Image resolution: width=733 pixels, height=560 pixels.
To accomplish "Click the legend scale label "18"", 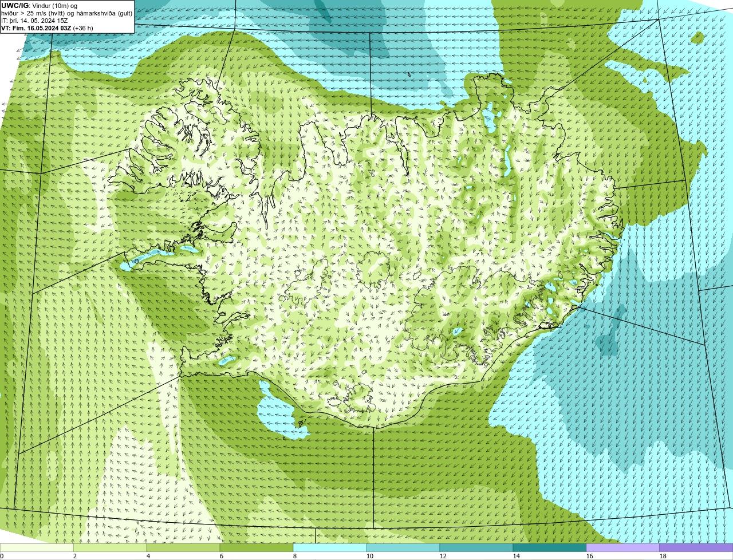I will click(663, 556).
